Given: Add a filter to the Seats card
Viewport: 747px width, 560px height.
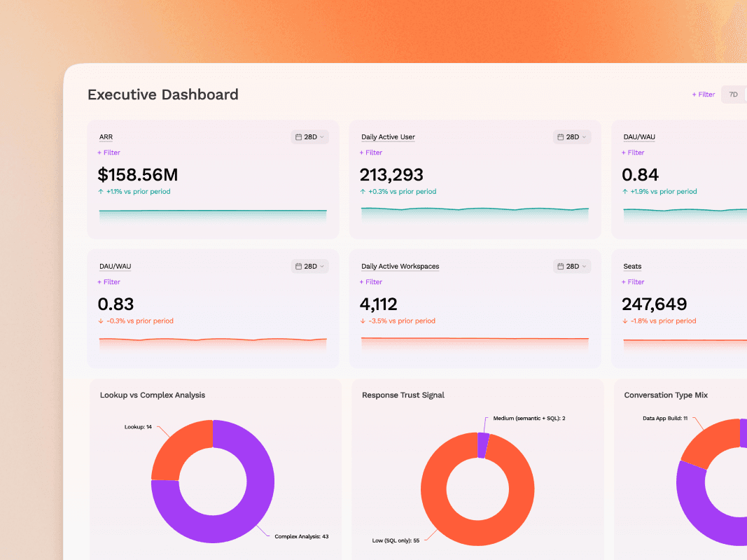Looking at the screenshot, I should 633,282.
